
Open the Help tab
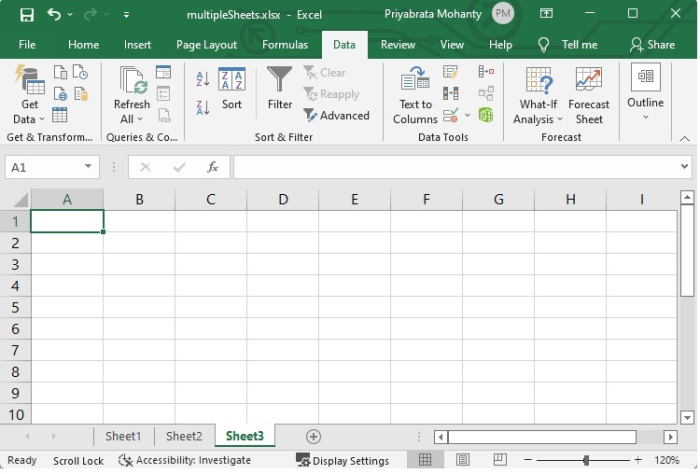tap(500, 45)
